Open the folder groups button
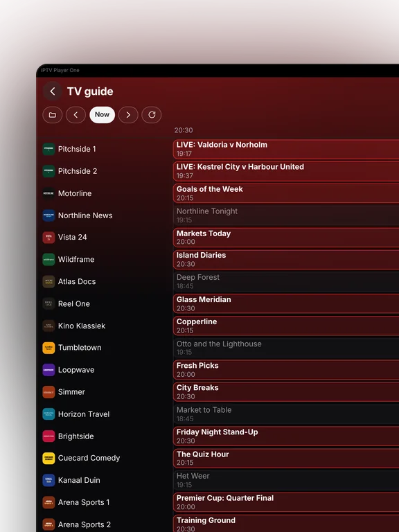Viewport: 399px width, 532px height. point(52,115)
